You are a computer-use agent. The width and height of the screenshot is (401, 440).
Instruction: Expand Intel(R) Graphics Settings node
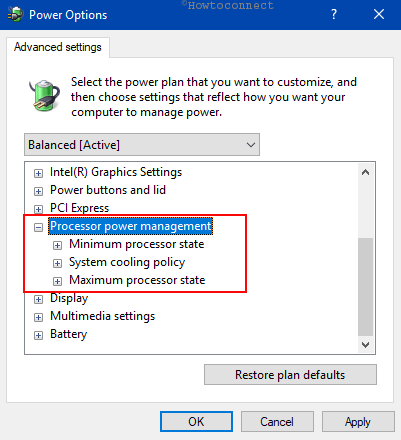coord(38,173)
